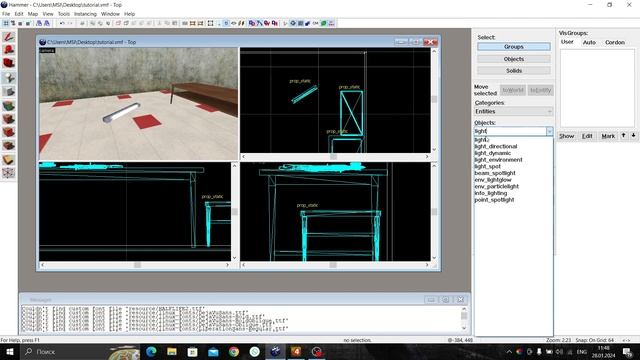This screenshot has height=360, width=640.
Task: Click the Redo toolbar icon
Action: [x=70, y=23]
